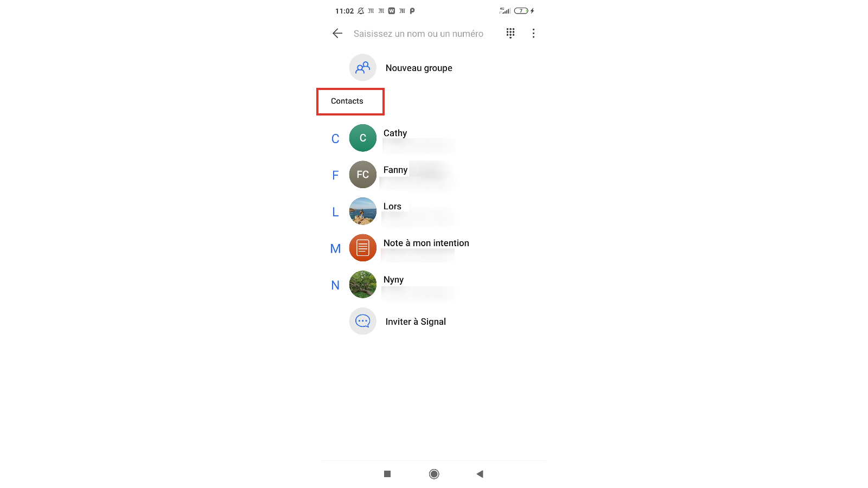Tap Fanny's FC avatar

(x=363, y=175)
